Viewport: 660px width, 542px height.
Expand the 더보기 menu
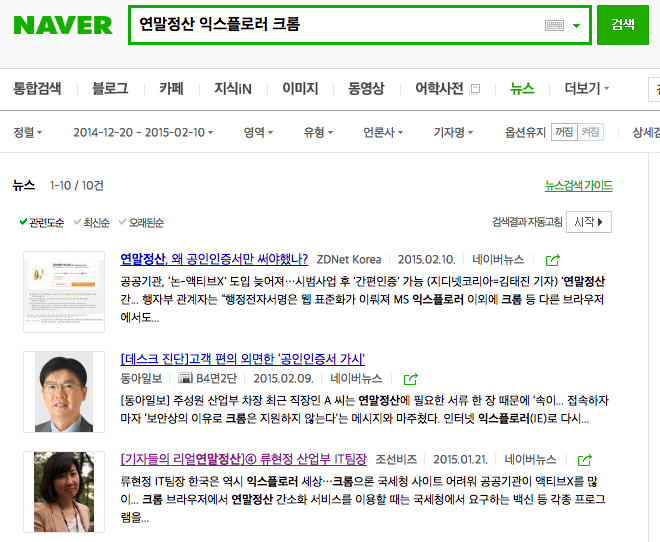tap(586, 88)
